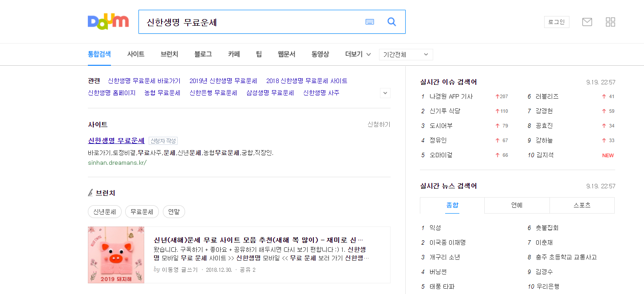Image resolution: width=644 pixels, height=294 pixels.
Task: Click trending term 정유인
Action: tap(438, 140)
